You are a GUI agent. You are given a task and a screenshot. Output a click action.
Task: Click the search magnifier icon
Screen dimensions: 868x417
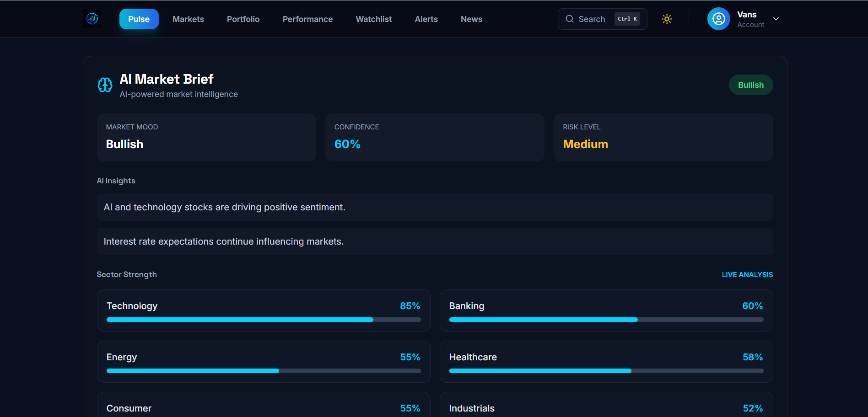coord(570,19)
